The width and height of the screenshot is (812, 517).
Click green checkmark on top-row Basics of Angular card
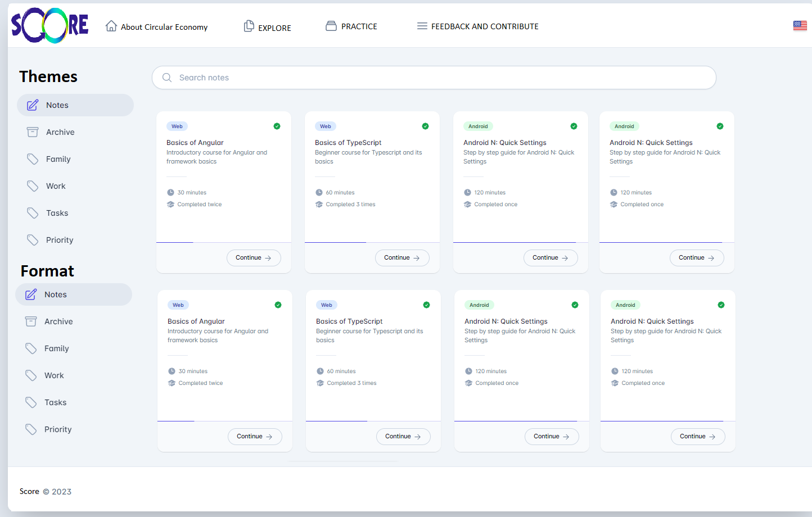click(277, 126)
